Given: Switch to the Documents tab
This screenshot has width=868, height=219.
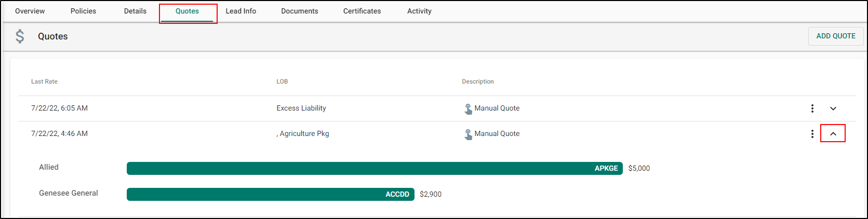Looking at the screenshot, I should click(x=300, y=11).
